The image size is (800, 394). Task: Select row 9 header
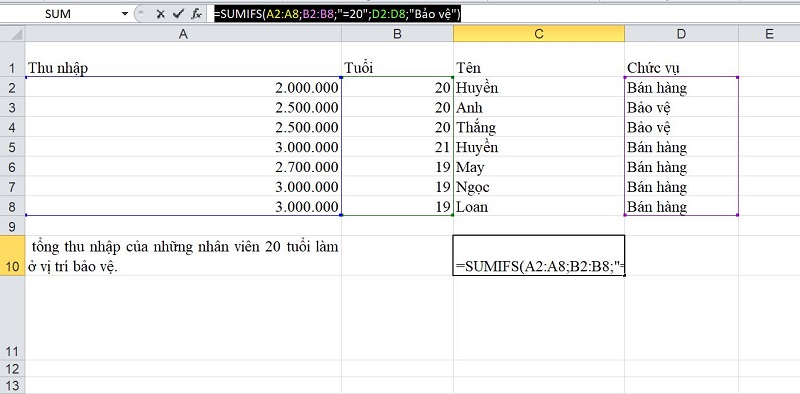click(12, 226)
